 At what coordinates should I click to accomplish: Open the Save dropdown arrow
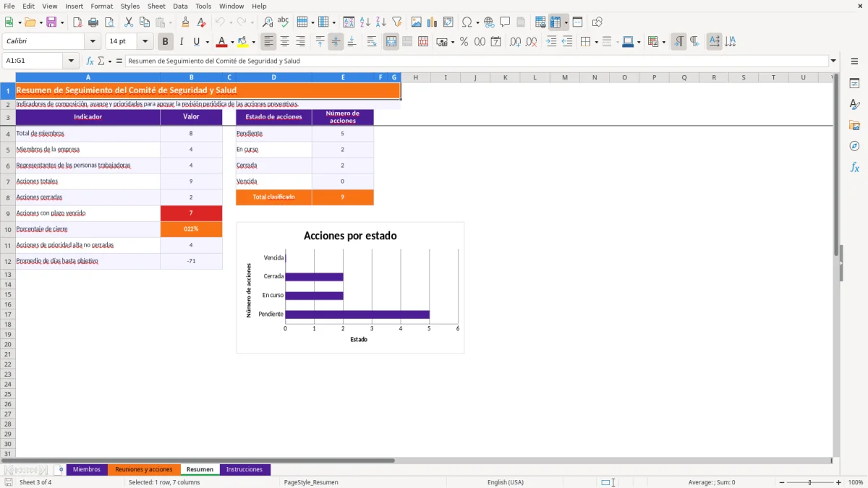[x=62, y=22]
